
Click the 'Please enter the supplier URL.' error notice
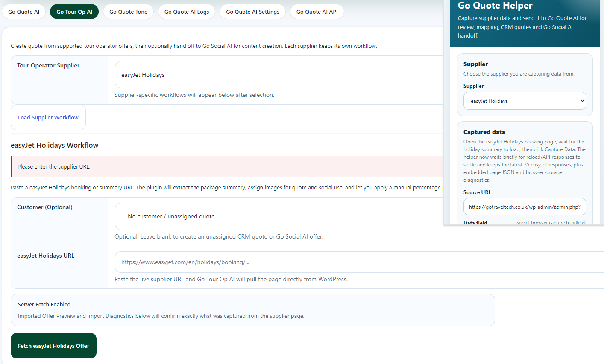click(227, 166)
